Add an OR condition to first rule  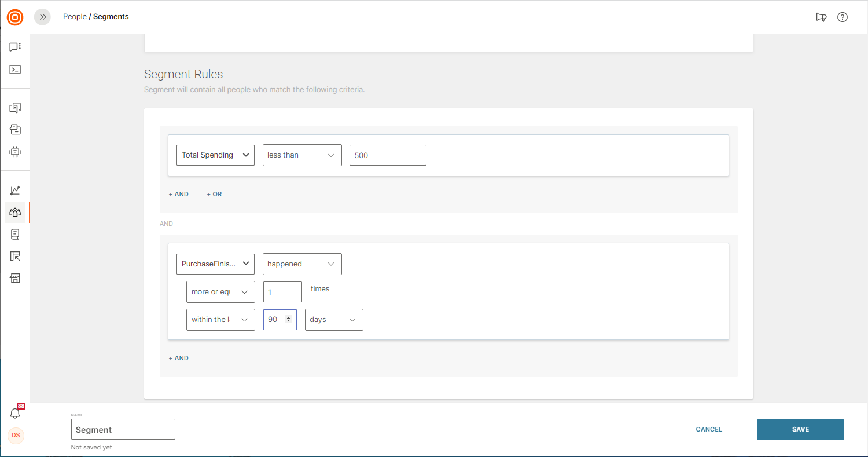pyautogui.click(x=214, y=195)
